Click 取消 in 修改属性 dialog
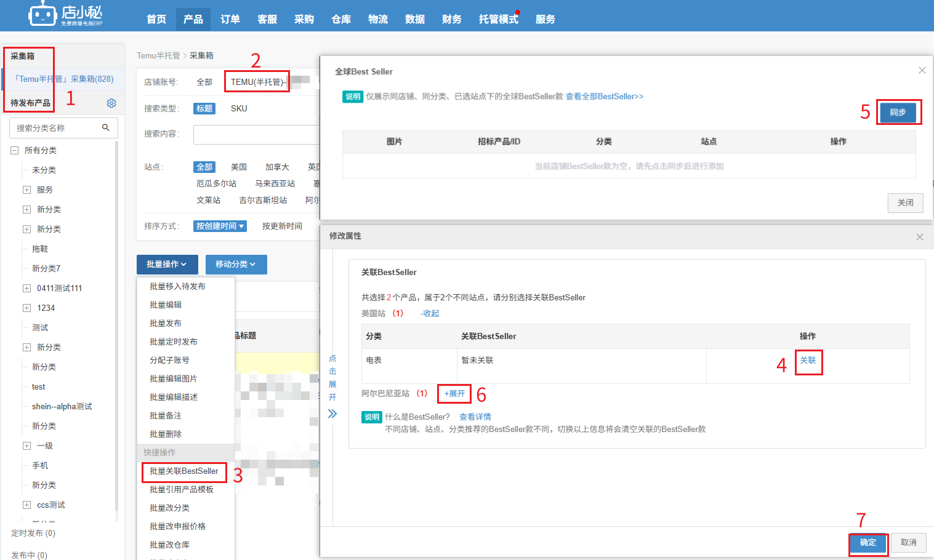 [909, 542]
